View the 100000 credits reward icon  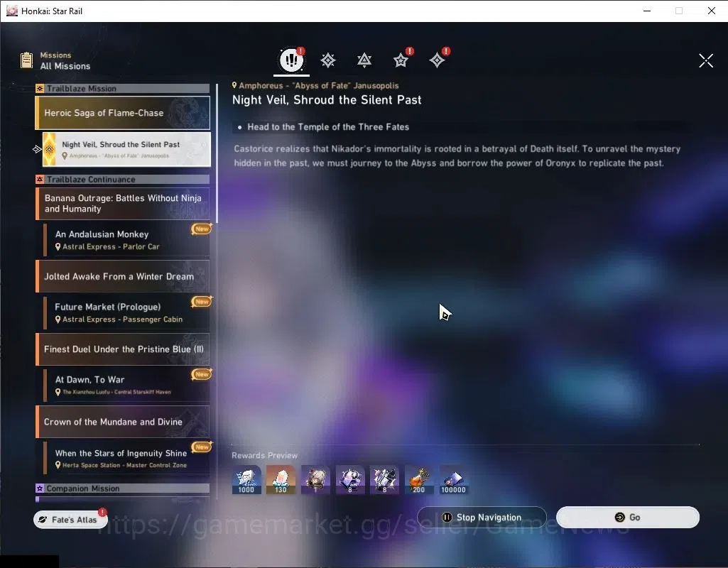click(454, 480)
